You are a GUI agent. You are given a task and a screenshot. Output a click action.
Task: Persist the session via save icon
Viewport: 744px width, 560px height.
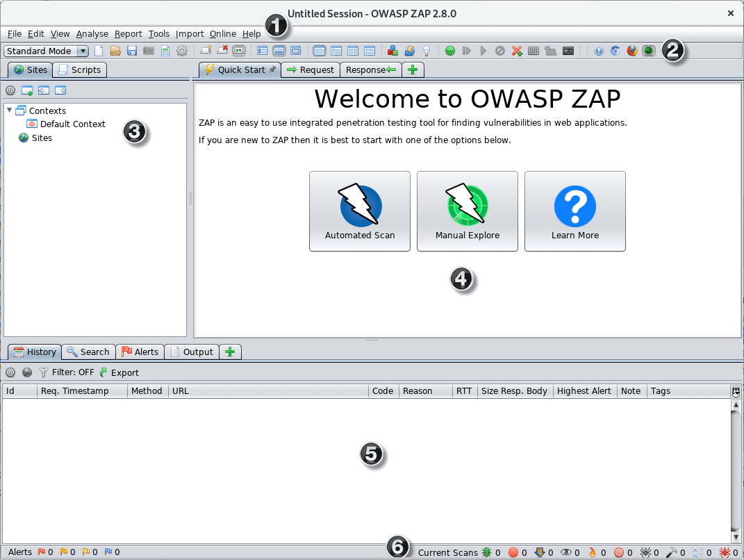click(132, 50)
